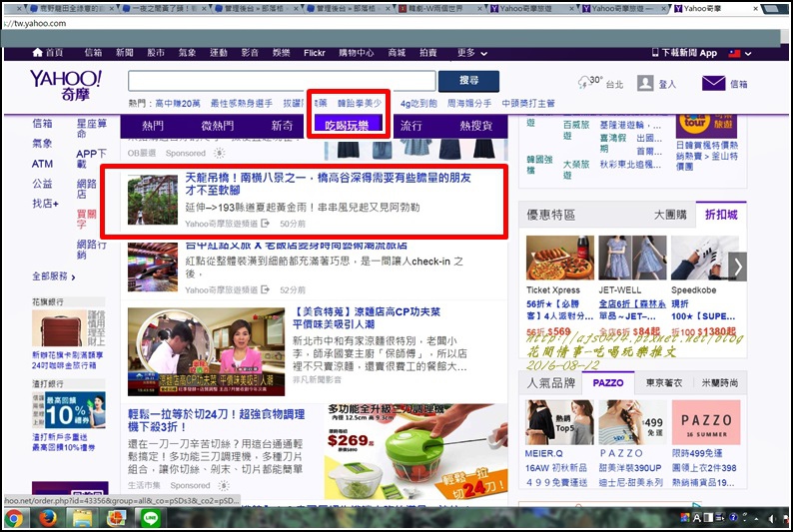Click the 涼麵店 news video thumbnail
793x532 pixels.
pos(207,351)
